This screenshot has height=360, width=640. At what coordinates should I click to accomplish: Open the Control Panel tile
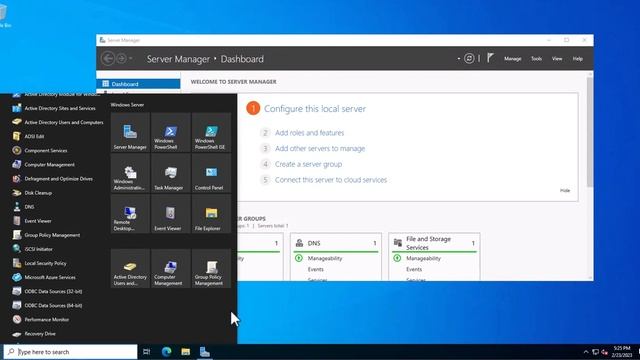[x=211, y=173]
